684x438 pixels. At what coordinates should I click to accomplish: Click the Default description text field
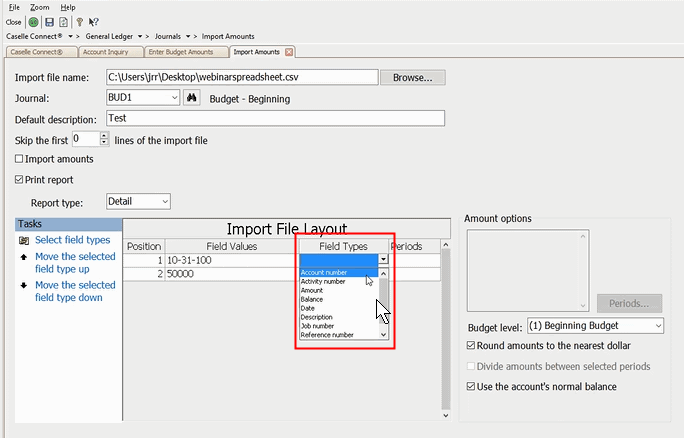click(275, 118)
